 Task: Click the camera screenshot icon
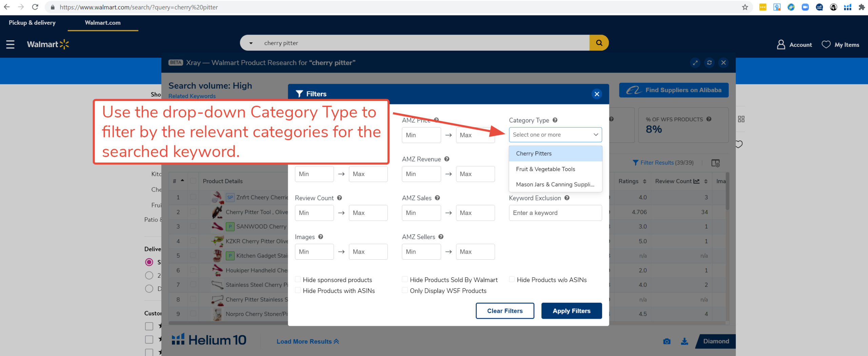point(667,341)
